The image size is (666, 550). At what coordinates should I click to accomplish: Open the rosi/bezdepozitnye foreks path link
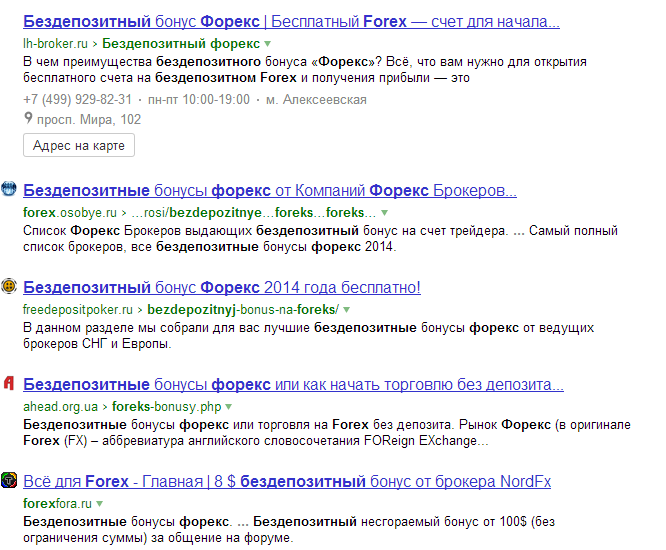coord(253,212)
